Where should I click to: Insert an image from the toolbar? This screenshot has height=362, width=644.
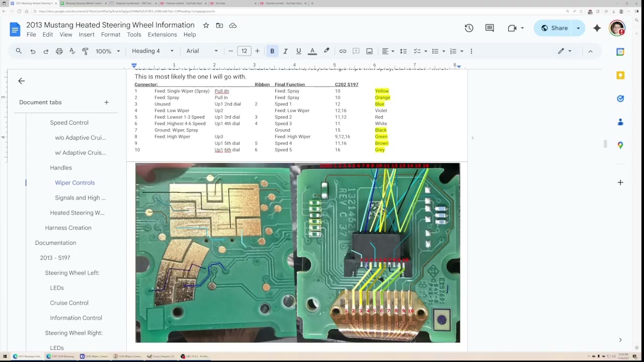[x=369, y=51]
